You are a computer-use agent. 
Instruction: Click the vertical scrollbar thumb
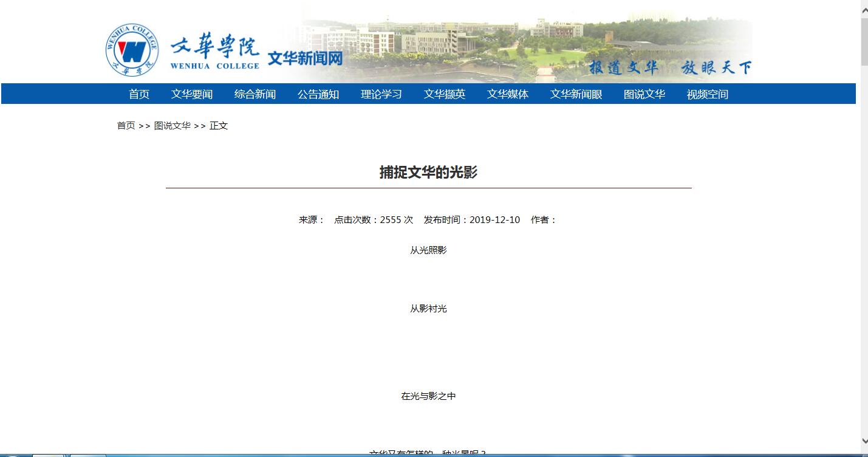point(864,41)
